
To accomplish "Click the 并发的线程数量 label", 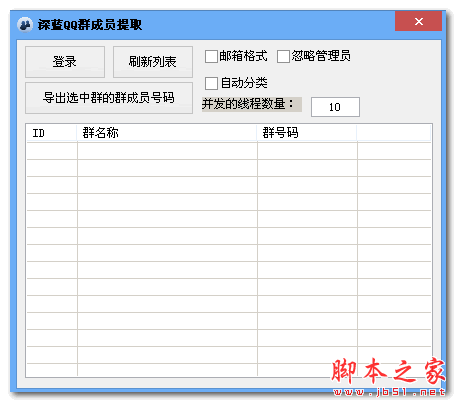I will pyautogui.click(x=252, y=104).
